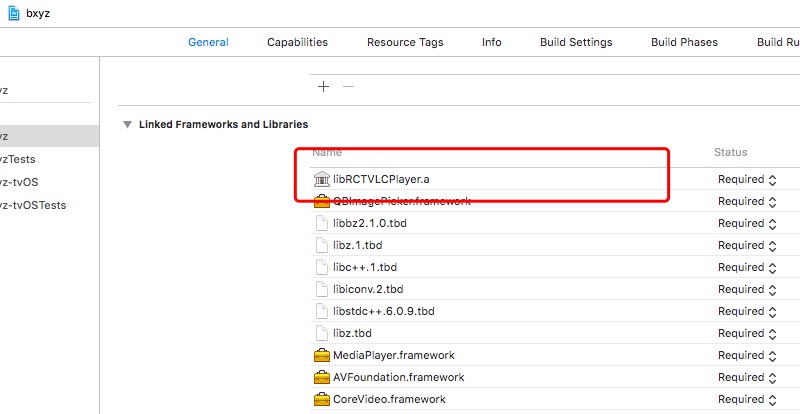800x414 pixels.
Task: Click the QBImagePicker.framework toolbox icon
Action: point(322,201)
